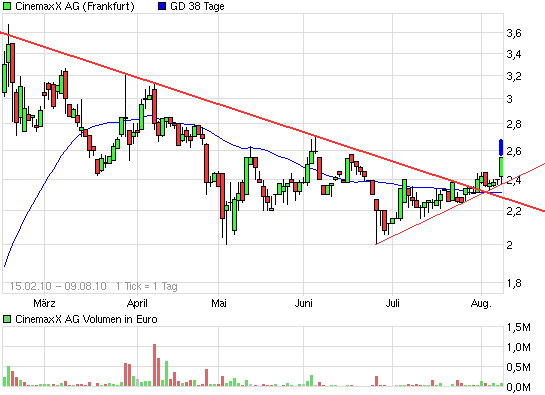Click the green CinemaxX AG legend swatch

pyautogui.click(x=7, y=6)
